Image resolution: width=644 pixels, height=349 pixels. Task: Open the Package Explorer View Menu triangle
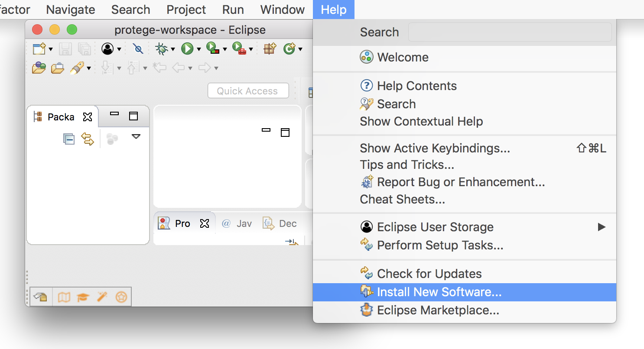click(136, 136)
